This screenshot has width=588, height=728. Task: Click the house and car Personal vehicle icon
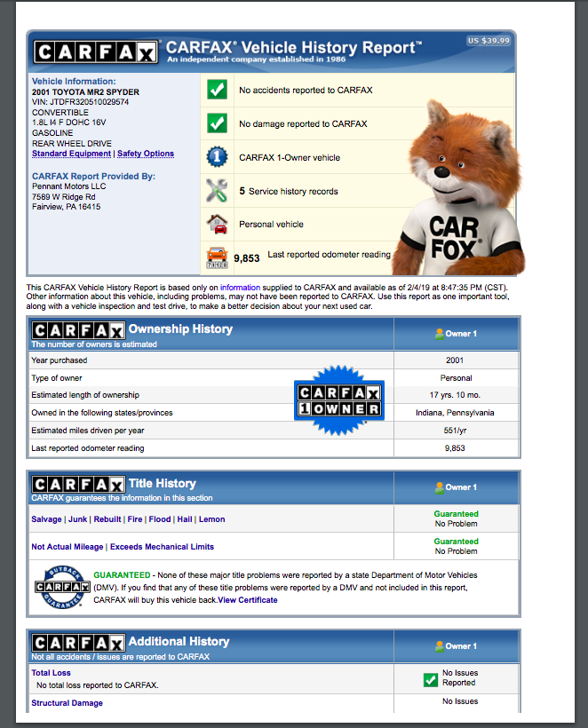[x=217, y=224]
